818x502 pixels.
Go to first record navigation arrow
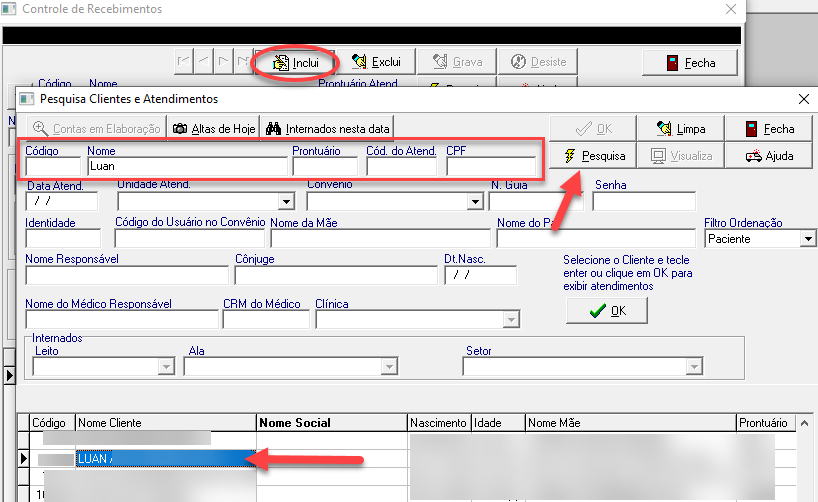click(x=184, y=62)
